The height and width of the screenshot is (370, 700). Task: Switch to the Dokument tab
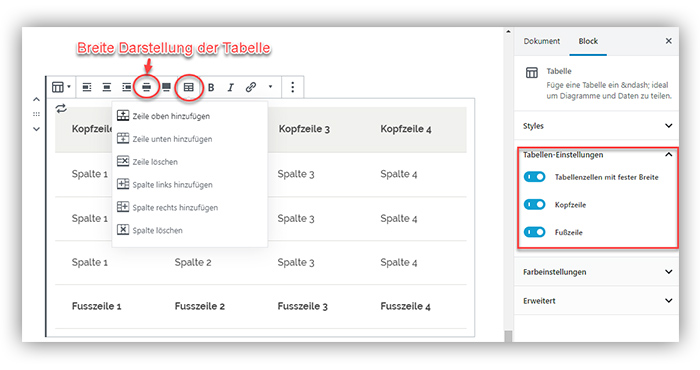tap(542, 41)
